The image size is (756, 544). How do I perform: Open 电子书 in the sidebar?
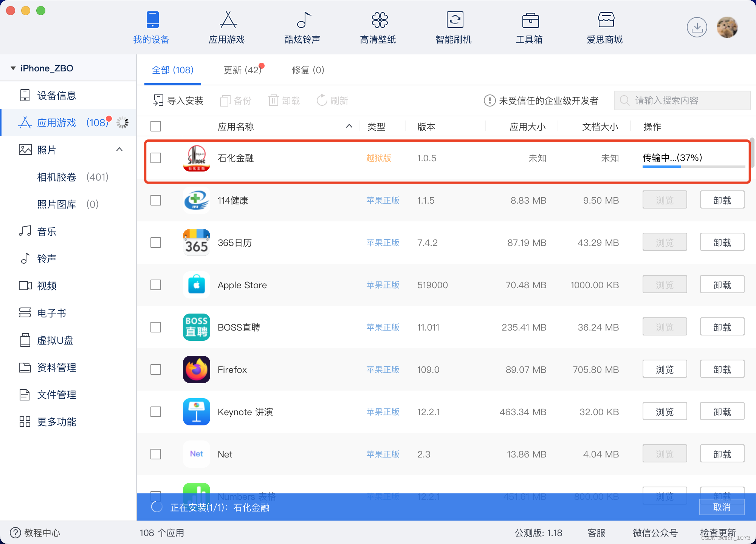click(68, 313)
